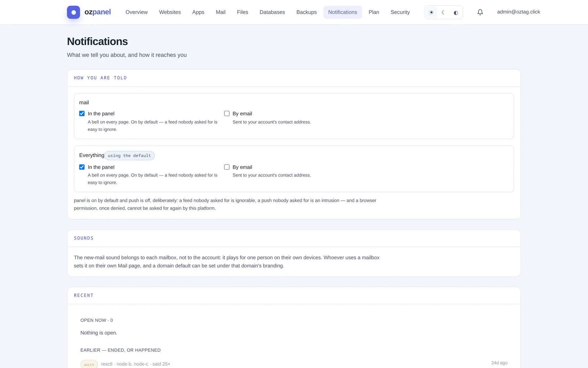The height and width of the screenshot is (368, 588).
Task: Click the warn badge on resctl entry
Action: tap(89, 364)
